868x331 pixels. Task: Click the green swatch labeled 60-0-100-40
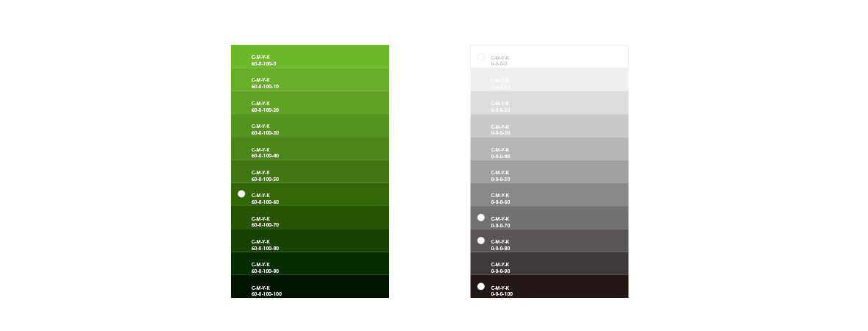click(310, 149)
